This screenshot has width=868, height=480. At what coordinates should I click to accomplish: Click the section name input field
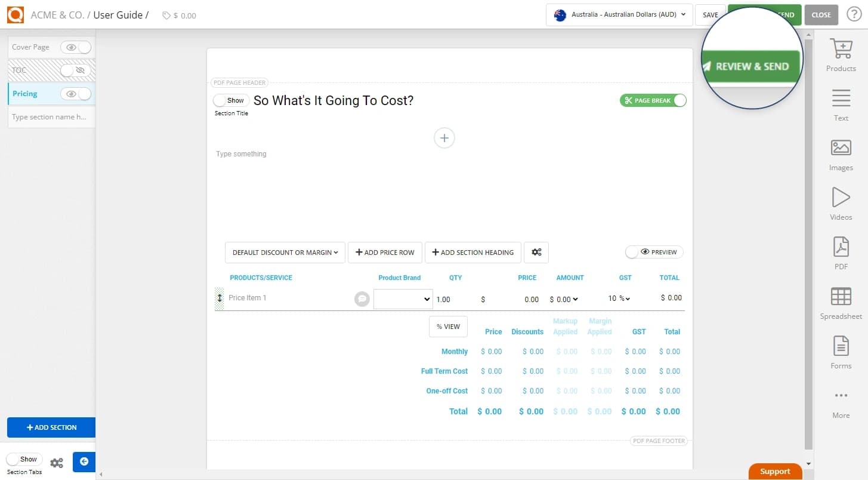(x=51, y=116)
